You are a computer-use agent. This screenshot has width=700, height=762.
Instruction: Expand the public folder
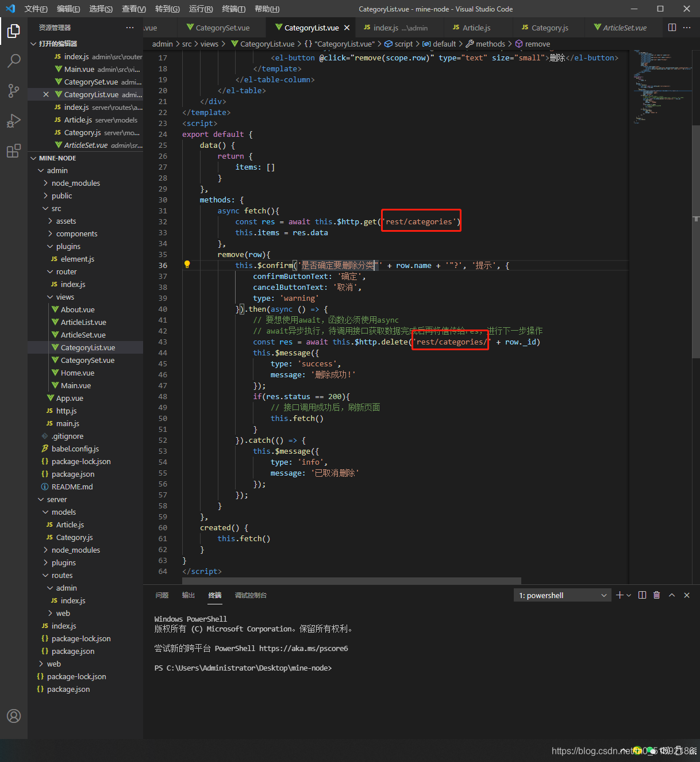(85, 196)
